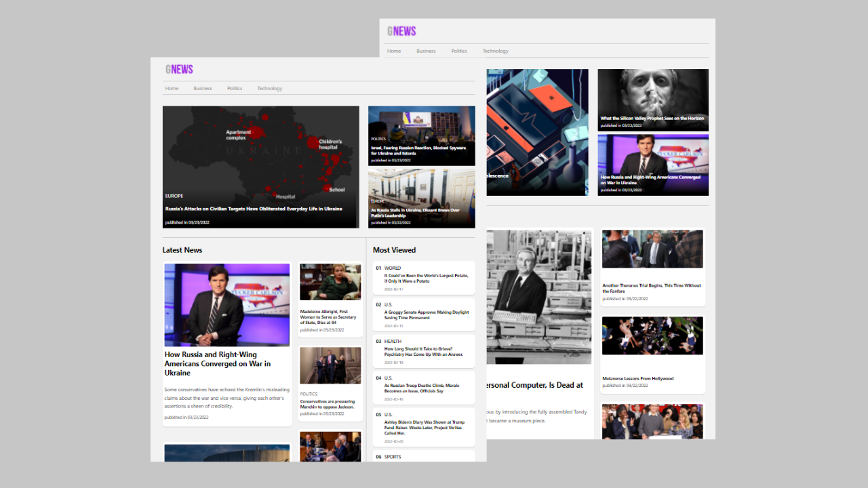
Task: Click the 'Most Viewed' section heading
Action: coord(394,250)
